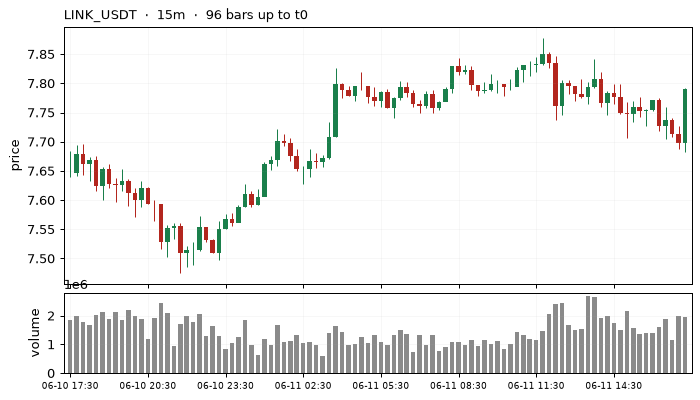Click the vertical "price" axis title
Viewport: 700px width, 400px height.
point(15,155)
